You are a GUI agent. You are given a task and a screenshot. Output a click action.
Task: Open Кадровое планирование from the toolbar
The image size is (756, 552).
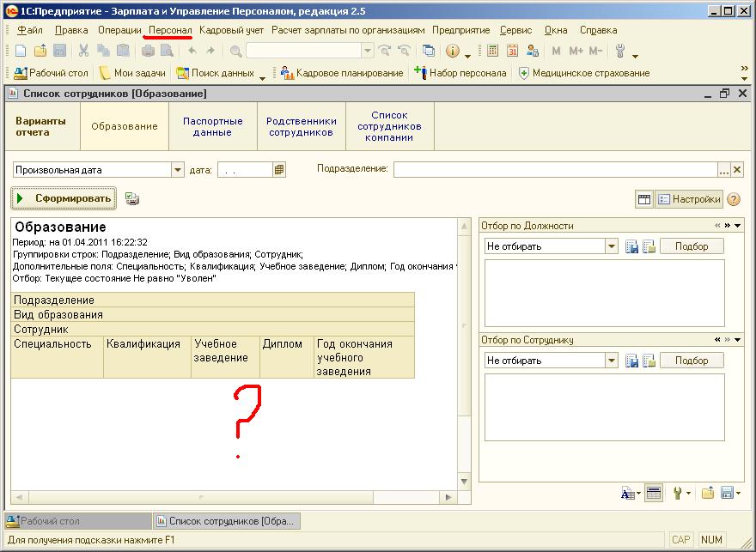pyautogui.click(x=342, y=73)
